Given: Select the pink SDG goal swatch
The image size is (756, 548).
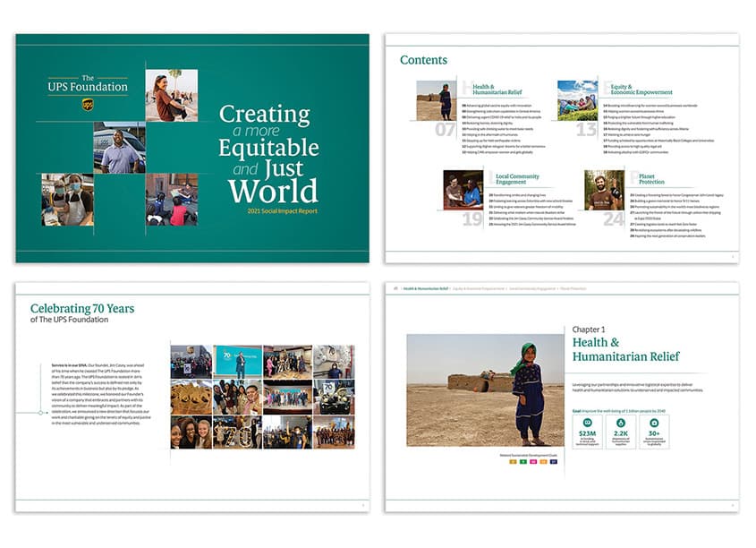Looking at the screenshot, I should (533, 462).
